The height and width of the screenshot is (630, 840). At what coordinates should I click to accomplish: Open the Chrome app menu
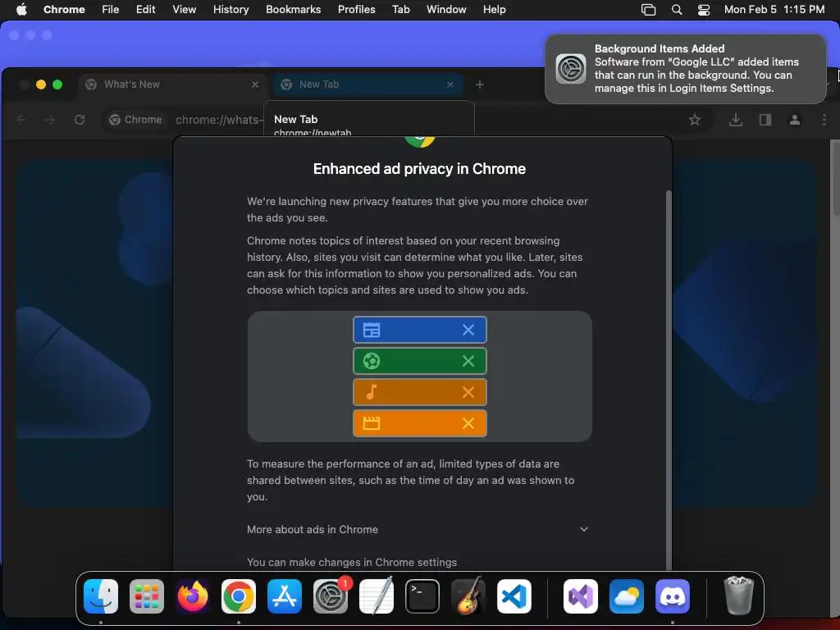point(64,10)
